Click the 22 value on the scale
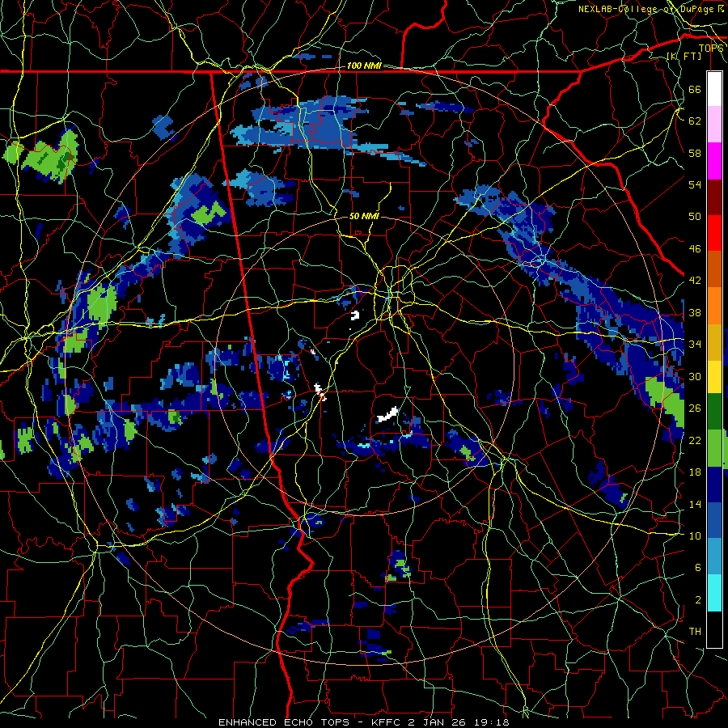Screen dimensions: 728x728 click(x=695, y=440)
